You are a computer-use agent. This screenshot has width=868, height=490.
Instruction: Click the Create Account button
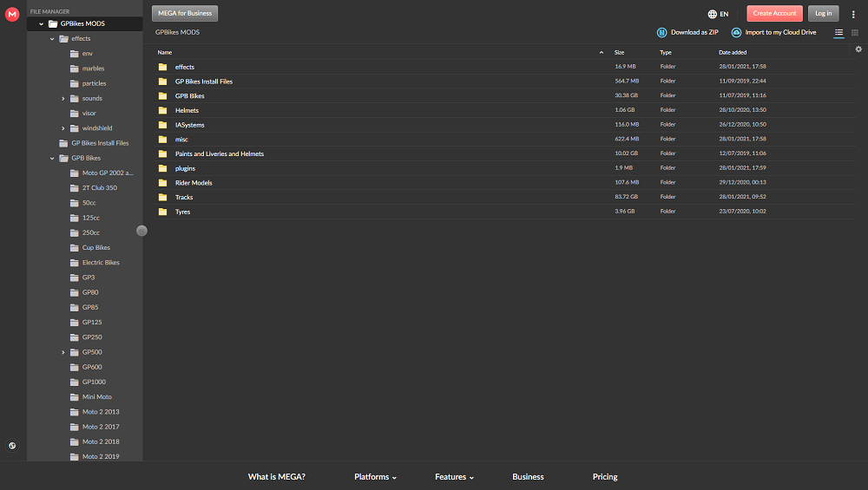(774, 13)
